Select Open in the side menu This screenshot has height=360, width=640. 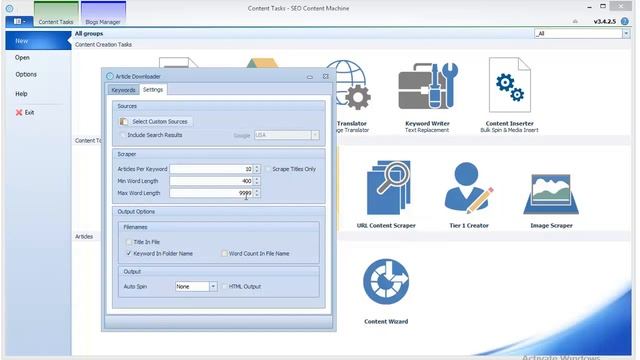(22, 58)
